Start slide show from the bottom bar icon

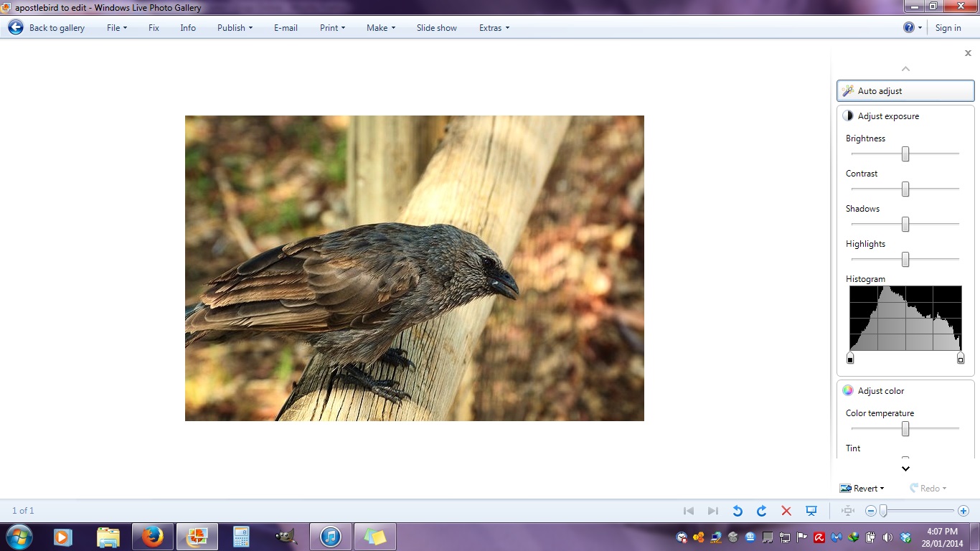[811, 511]
